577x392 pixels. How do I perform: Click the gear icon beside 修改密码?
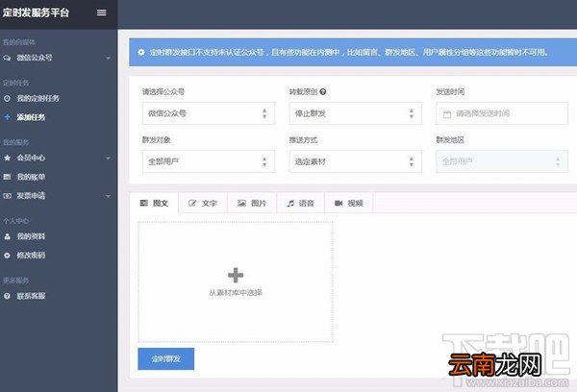pyautogui.click(x=7, y=256)
